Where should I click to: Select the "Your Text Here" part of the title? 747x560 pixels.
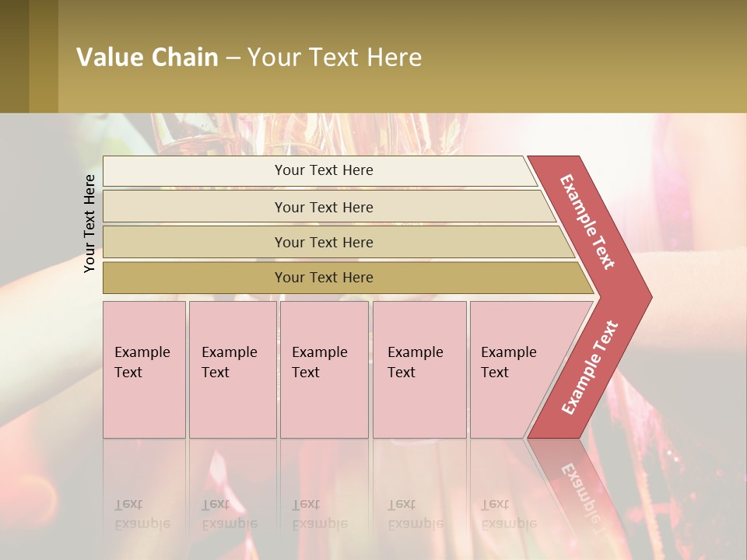tap(335, 58)
